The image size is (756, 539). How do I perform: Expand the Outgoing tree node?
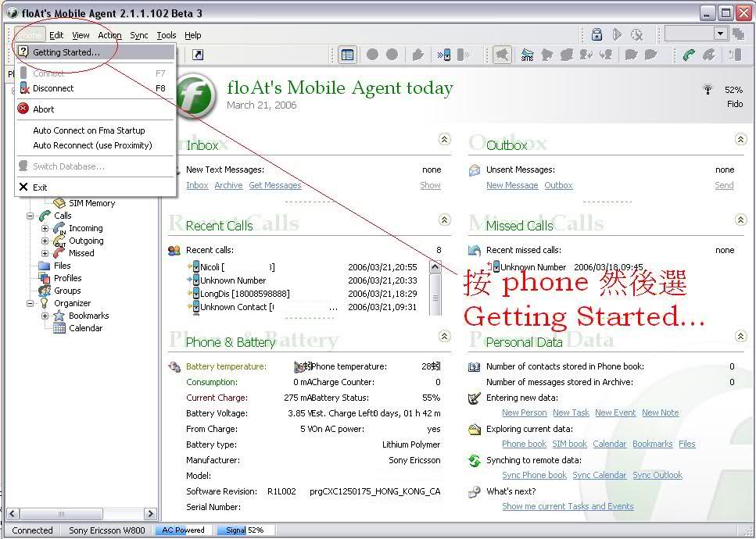coord(45,241)
